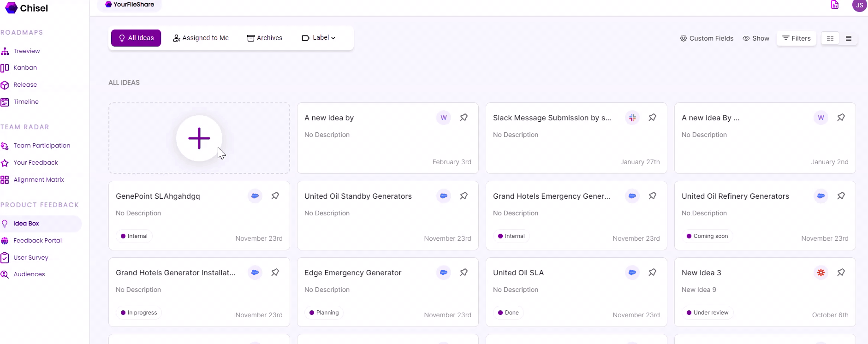Click the Coming soon label
The image size is (868, 344).
tap(707, 236)
